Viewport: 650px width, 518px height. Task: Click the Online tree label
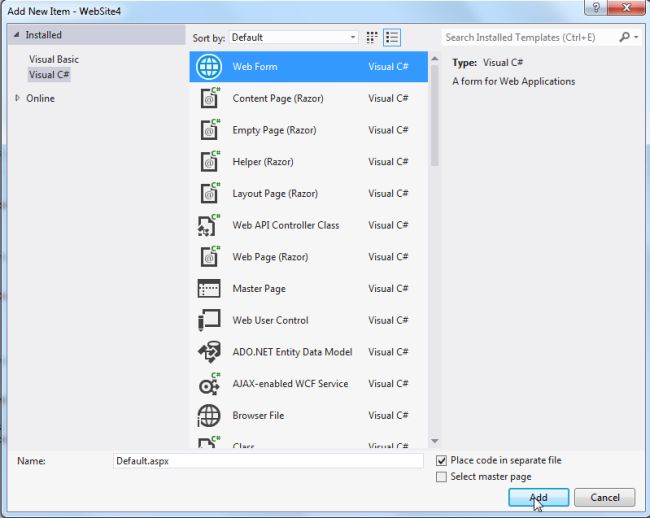(40, 98)
